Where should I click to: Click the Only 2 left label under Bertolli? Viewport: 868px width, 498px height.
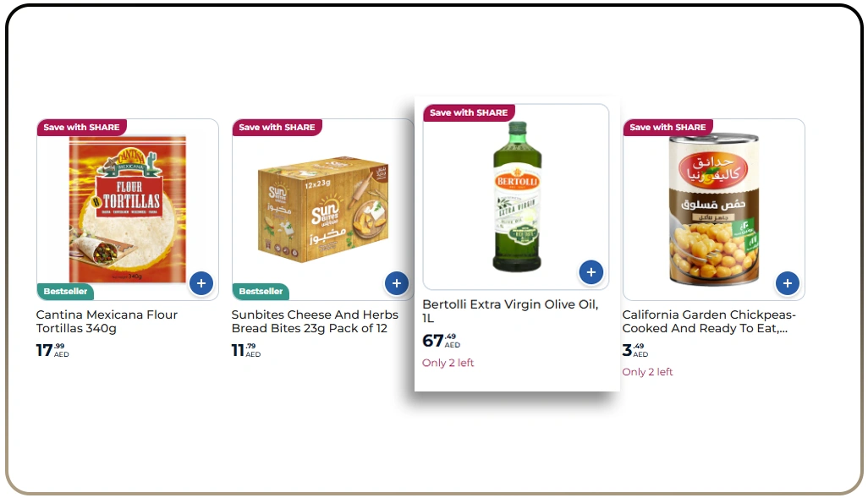(448, 362)
